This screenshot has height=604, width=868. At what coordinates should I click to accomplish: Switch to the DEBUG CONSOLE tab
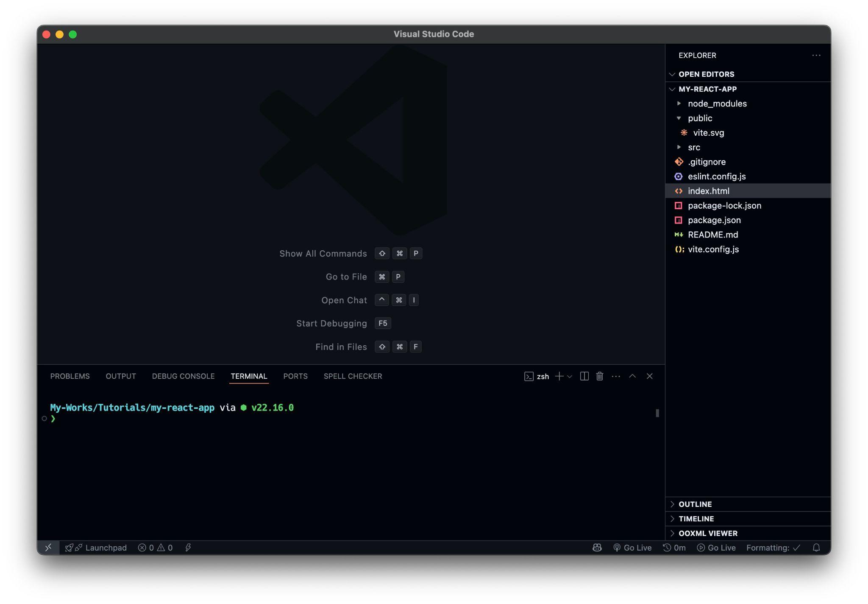(x=183, y=376)
